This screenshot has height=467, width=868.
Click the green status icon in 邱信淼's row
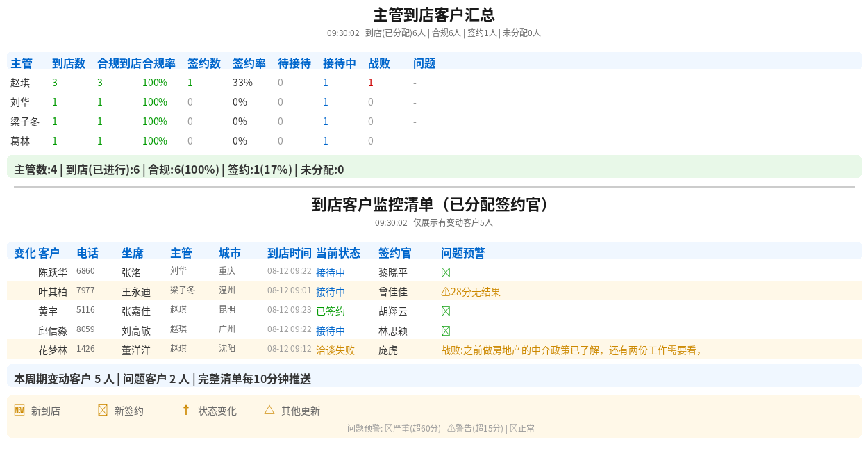(x=446, y=331)
